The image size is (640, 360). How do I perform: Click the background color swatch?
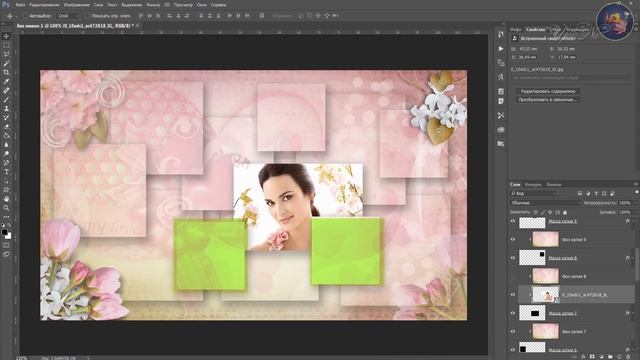coord(9,236)
